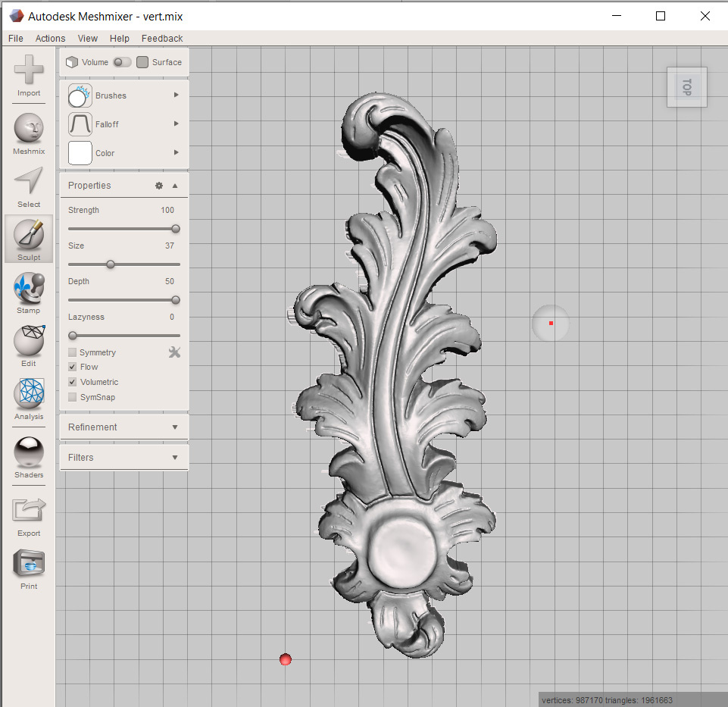Click the Filters header label
Viewport: 728px width, 707px height.
[81, 458]
